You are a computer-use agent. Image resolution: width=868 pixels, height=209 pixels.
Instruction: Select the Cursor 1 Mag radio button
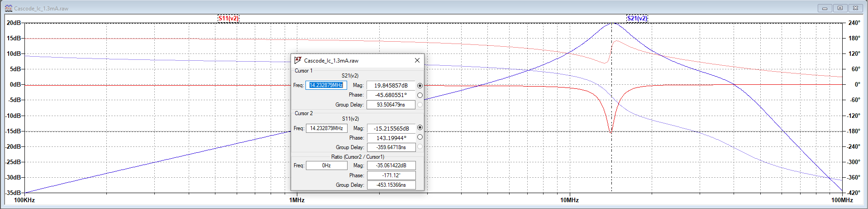tap(420, 86)
